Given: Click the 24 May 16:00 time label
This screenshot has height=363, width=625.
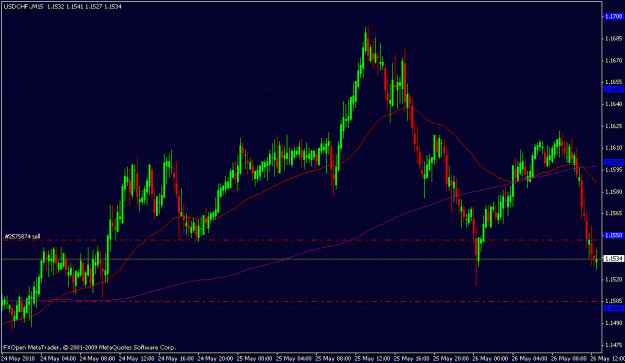Looking at the screenshot, I should [176, 359].
